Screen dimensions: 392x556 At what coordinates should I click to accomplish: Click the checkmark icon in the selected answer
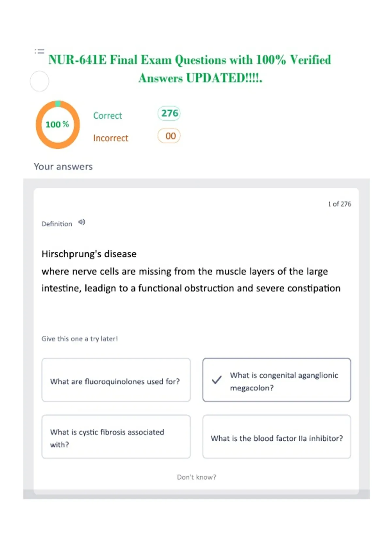[217, 380]
